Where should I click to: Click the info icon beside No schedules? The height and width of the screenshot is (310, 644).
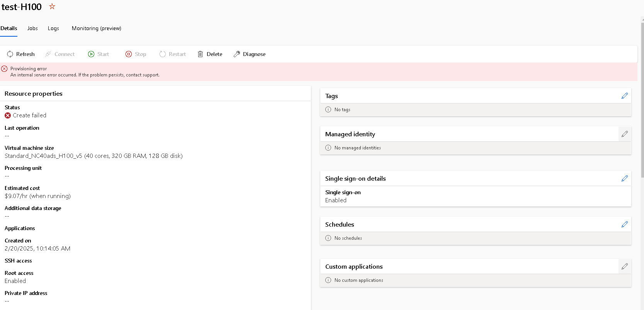click(328, 238)
